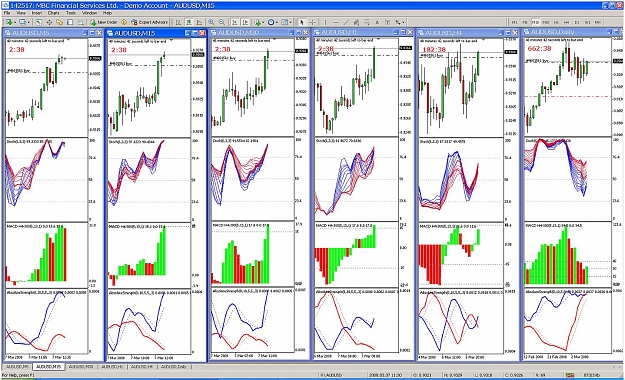625x380 pixels.
Task: Switch to the AUDUSD,Daily bottom tab
Action: tap(174, 366)
